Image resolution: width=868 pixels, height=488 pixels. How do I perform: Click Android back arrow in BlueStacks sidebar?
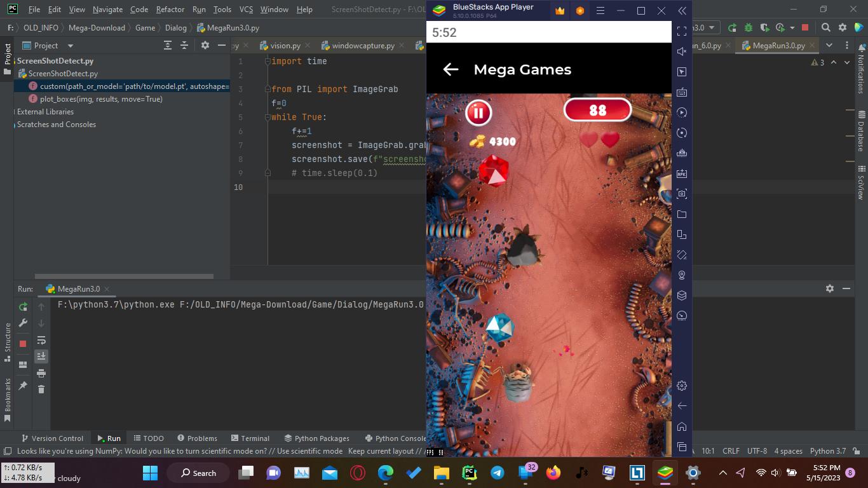point(682,406)
